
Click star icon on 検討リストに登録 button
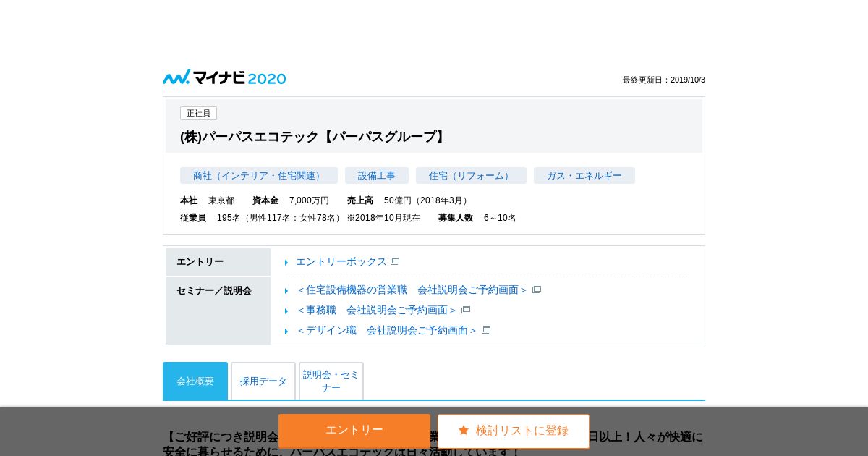point(464,430)
